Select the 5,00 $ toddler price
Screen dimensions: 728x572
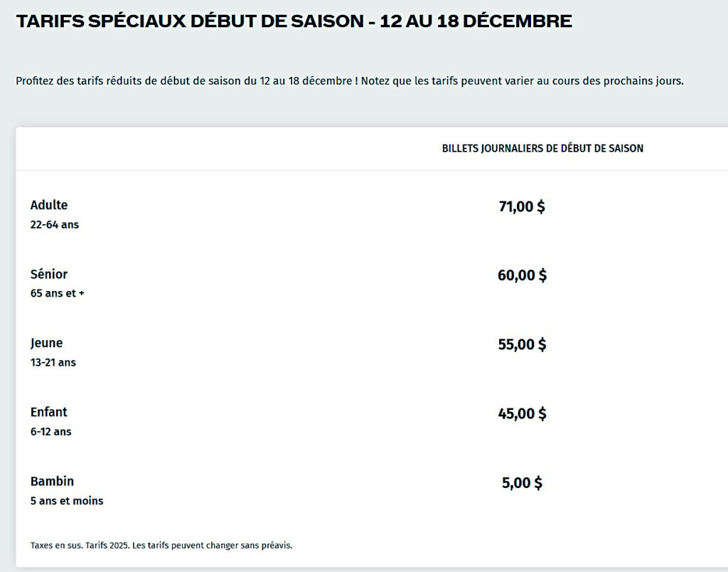(x=522, y=482)
